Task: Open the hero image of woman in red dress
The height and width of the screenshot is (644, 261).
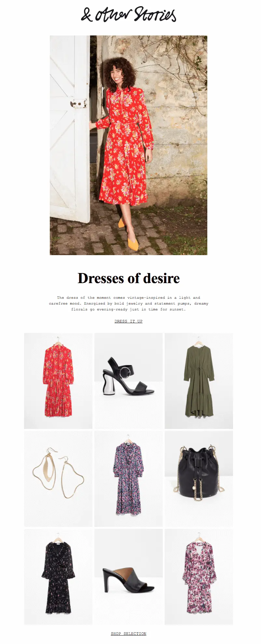Action: tap(129, 145)
